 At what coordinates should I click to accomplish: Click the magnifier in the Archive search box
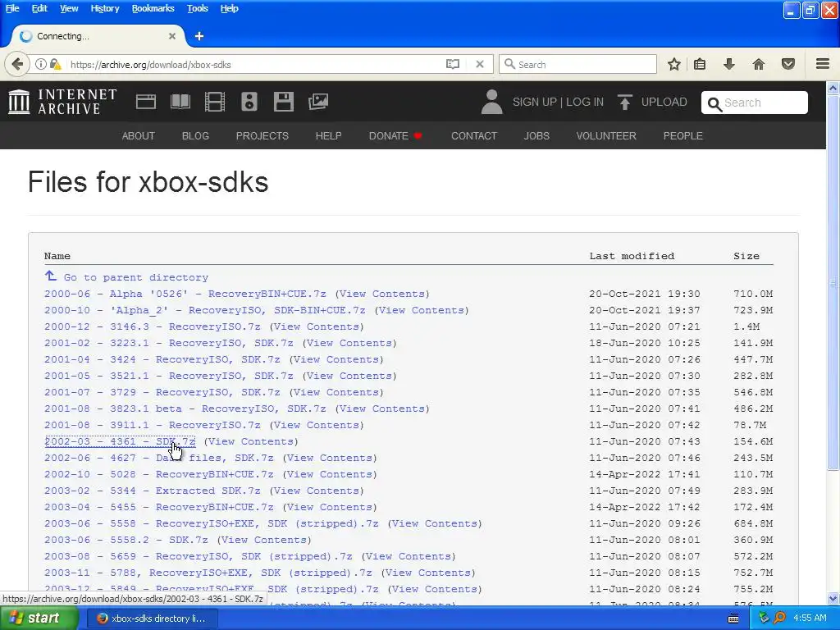pos(714,103)
